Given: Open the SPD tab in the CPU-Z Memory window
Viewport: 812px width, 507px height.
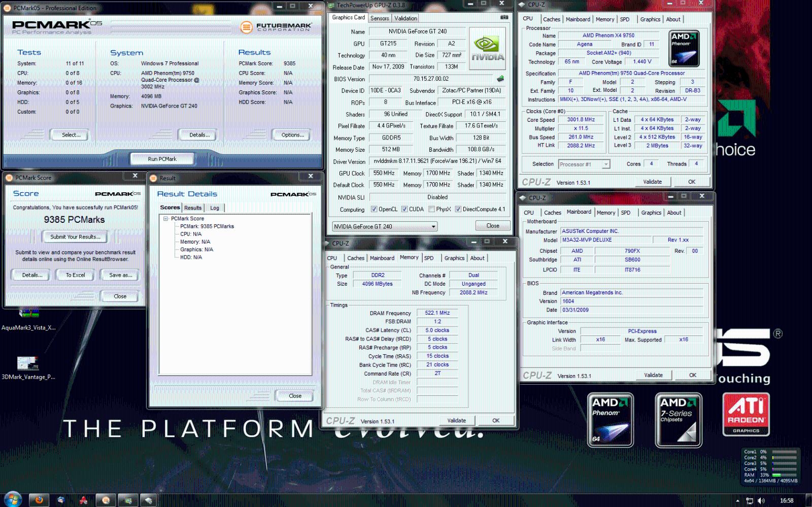Looking at the screenshot, I should point(429,258).
